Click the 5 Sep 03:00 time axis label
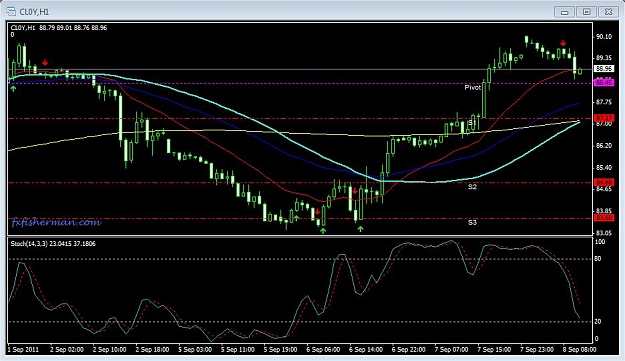This screenshot has height=361, width=625. tap(195, 349)
